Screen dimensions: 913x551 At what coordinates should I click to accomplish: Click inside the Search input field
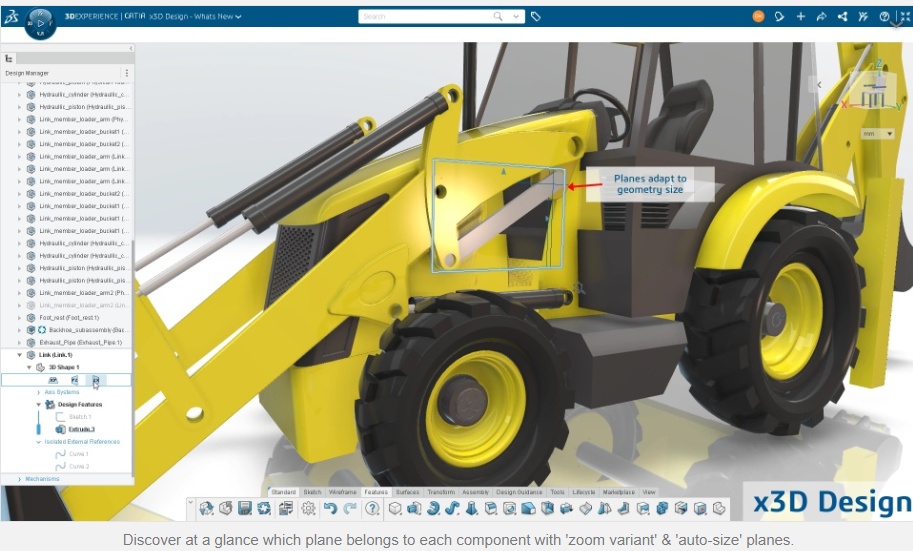(426, 16)
